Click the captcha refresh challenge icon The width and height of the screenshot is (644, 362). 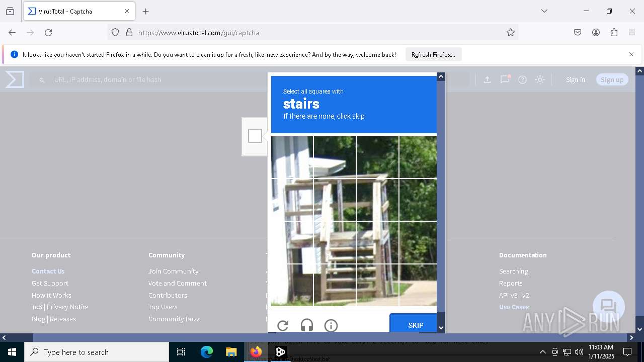click(x=283, y=325)
